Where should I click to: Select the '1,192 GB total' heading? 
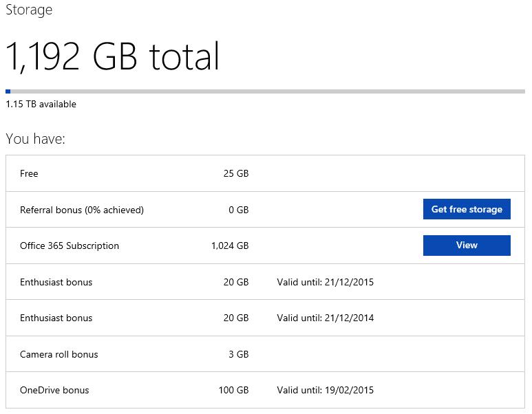click(x=112, y=56)
